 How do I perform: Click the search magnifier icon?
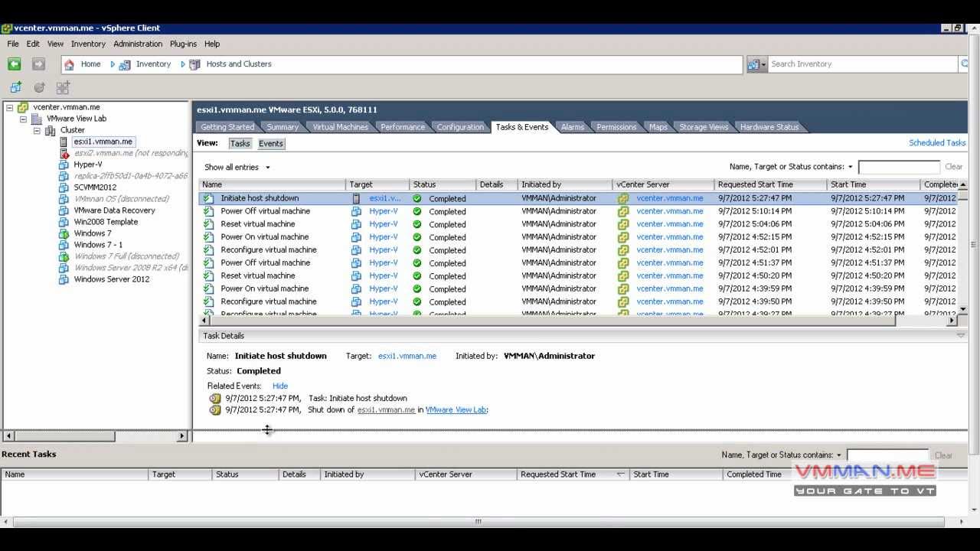click(x=964, y=64)
